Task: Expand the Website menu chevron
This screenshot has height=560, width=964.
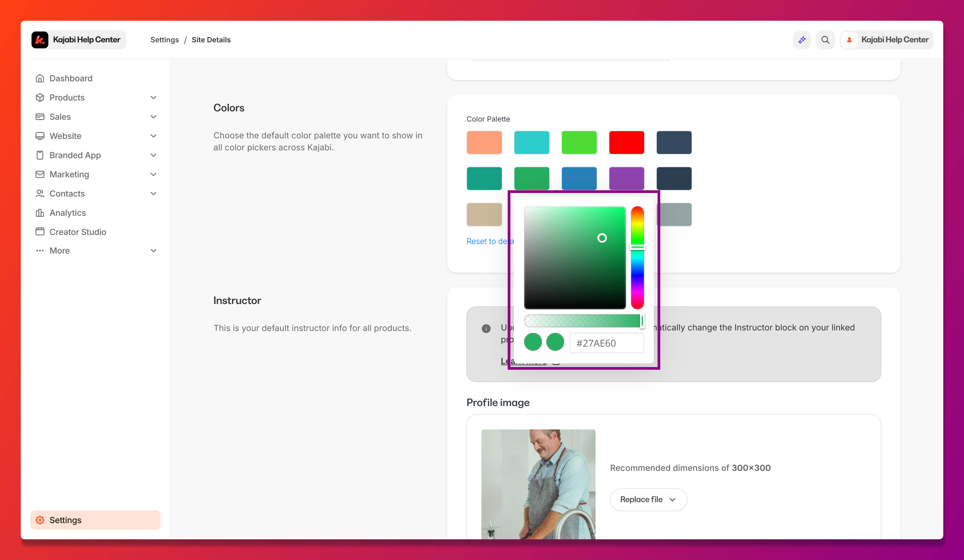Action: [153, 136]
